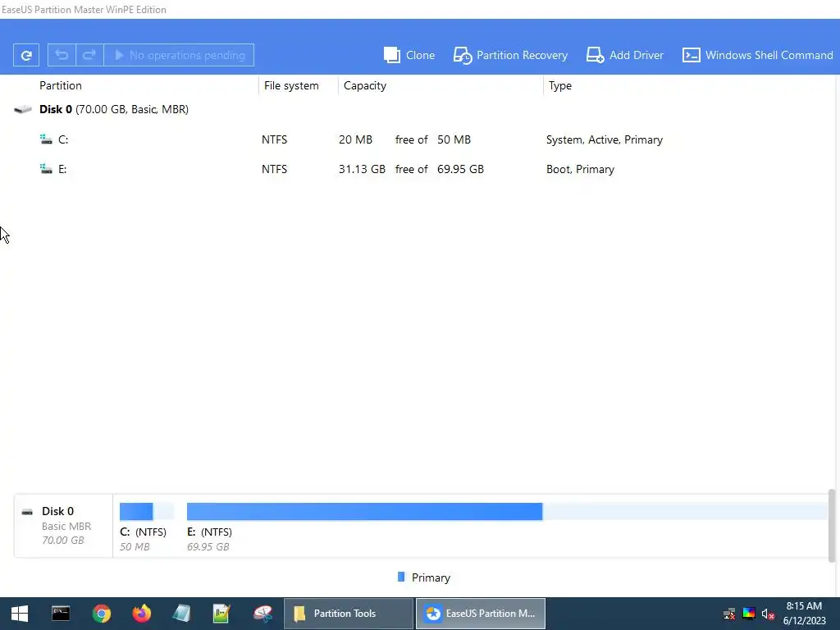Click the Primary legend blue swatch
Viewport: 840px width, 630px height.
pos(400,577)
